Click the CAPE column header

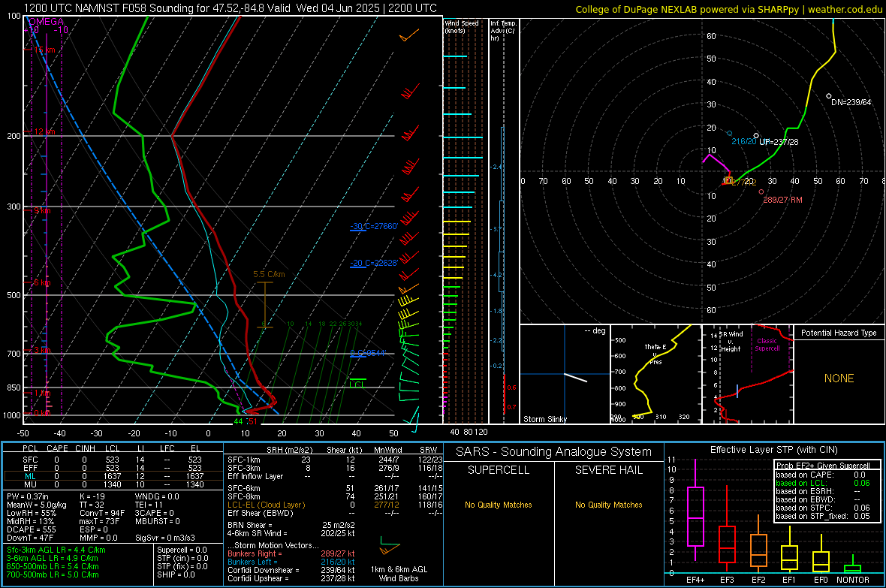coord(57,448)
